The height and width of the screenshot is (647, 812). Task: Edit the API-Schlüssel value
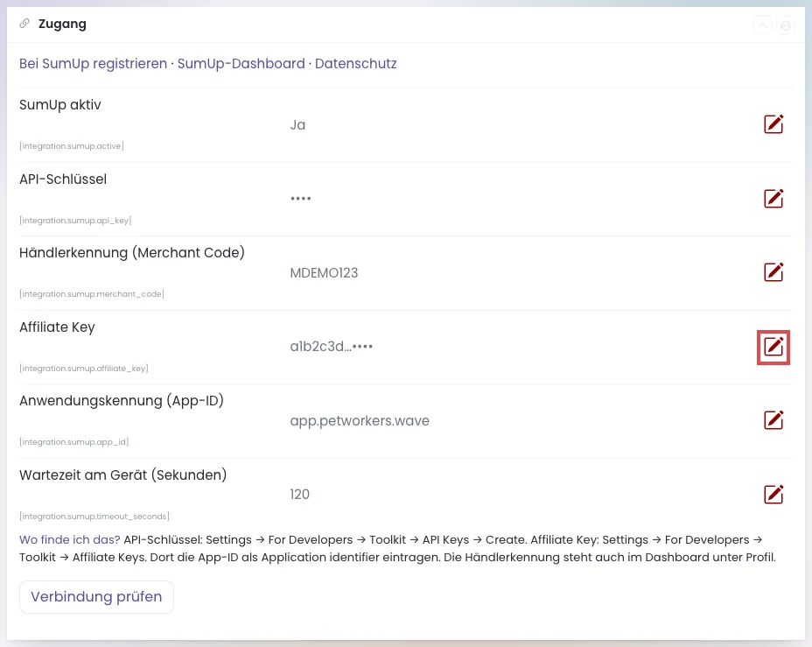[x=773, y=199]
